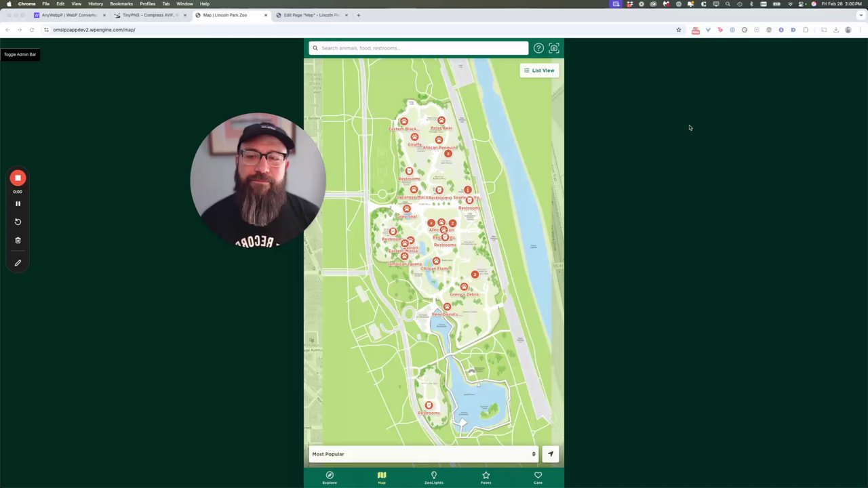
Task: Open the ZooLights tab
Action: (434, 478)
